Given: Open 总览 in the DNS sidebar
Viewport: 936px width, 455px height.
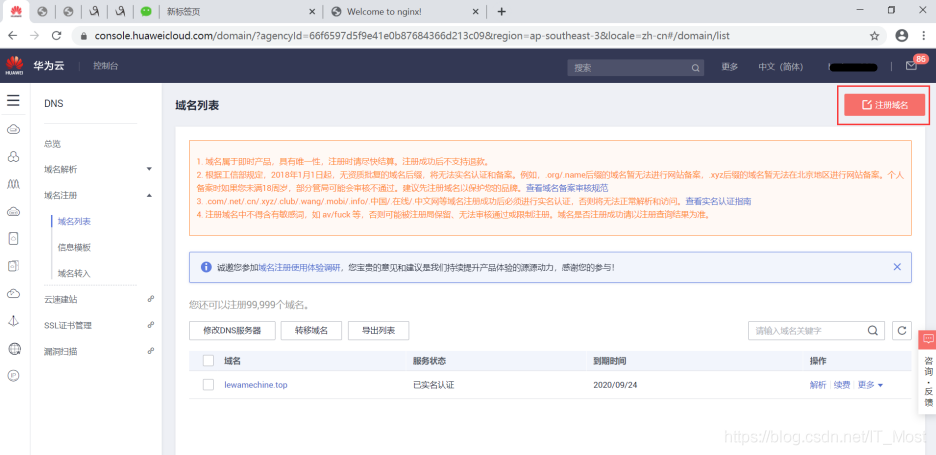Looking at the screenshot, I should [53, 144].
